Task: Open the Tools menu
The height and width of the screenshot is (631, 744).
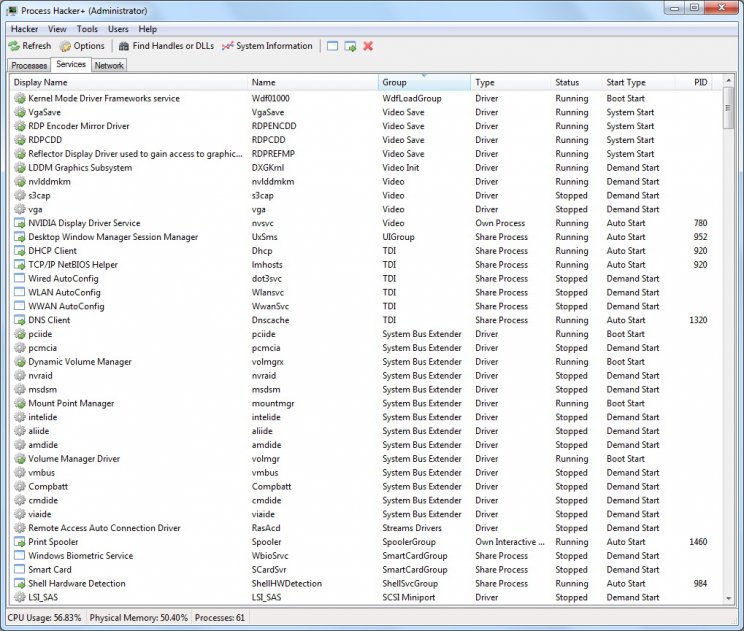Action: [x=87, y=29]
